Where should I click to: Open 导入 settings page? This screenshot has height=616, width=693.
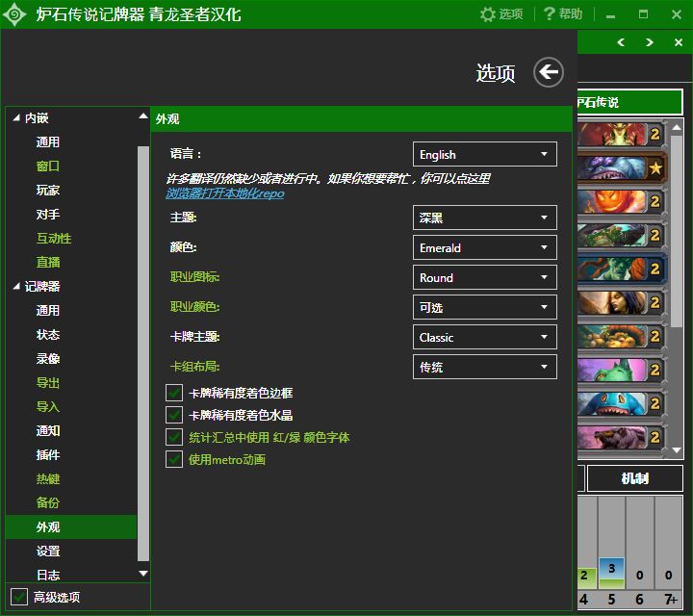click(48, 407)
